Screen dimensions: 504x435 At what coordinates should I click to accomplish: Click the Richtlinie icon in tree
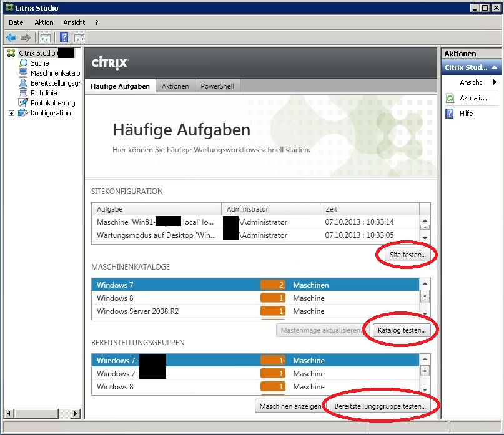coord(23,93)
